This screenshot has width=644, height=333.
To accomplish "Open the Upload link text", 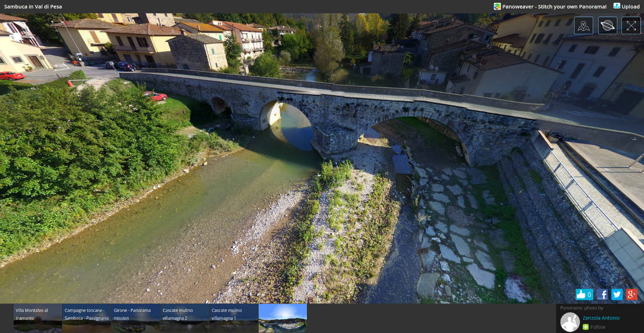I will pyautogui.click(x=630, y=7).
